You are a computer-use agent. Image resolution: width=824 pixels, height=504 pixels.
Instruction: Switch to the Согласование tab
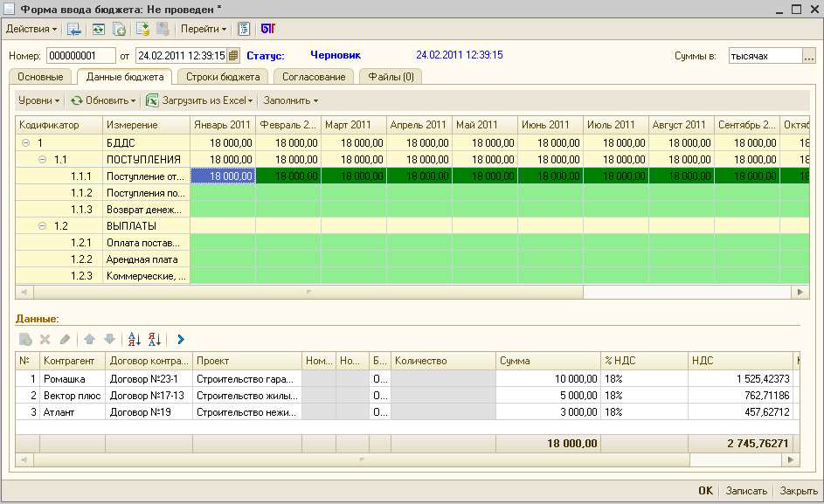313,77
